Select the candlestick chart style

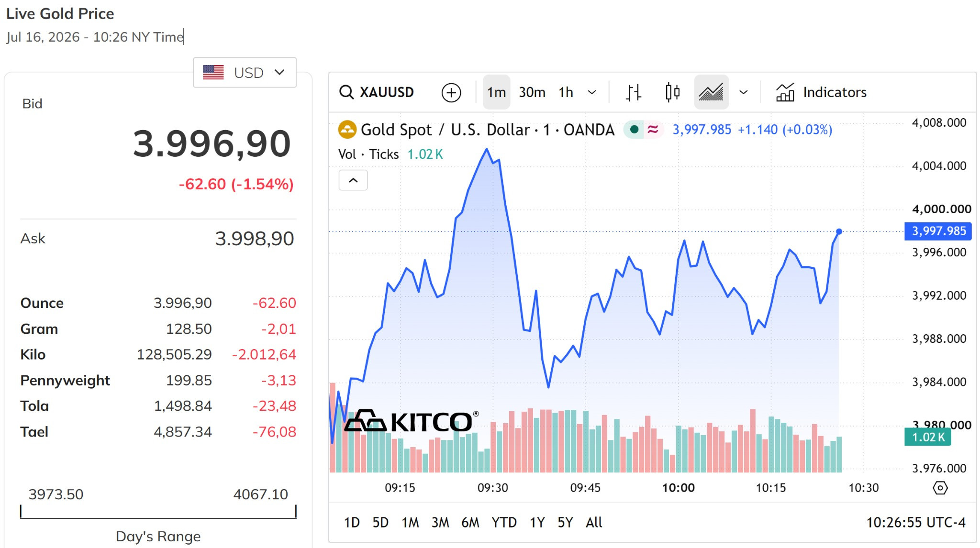click(672, 92)
